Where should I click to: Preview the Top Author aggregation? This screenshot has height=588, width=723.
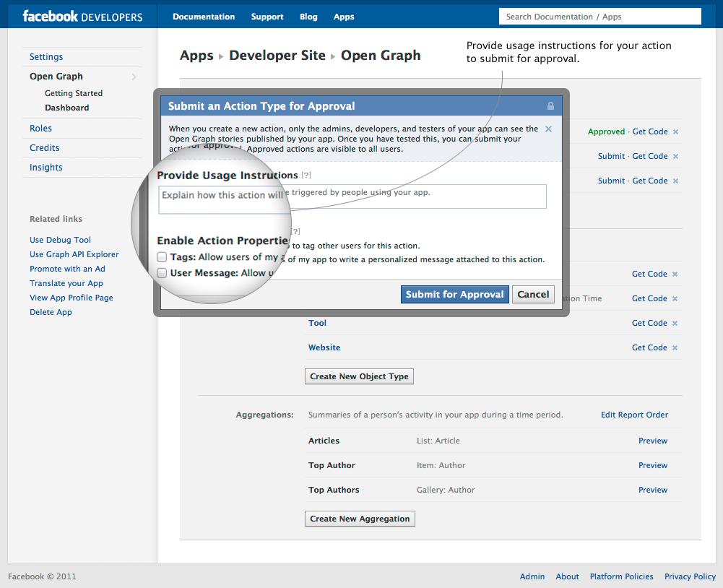click(652, 465)
